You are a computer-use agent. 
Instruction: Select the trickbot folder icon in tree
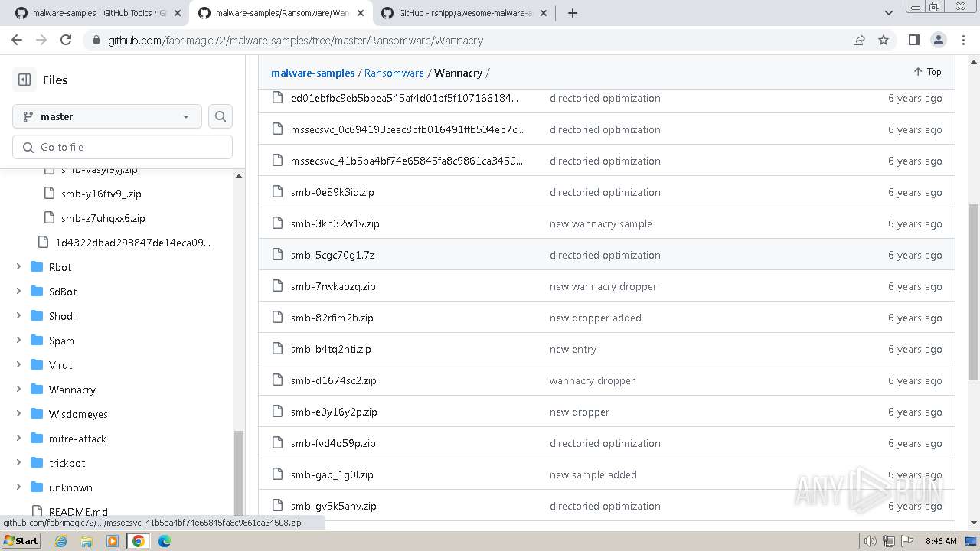(36, 463)
